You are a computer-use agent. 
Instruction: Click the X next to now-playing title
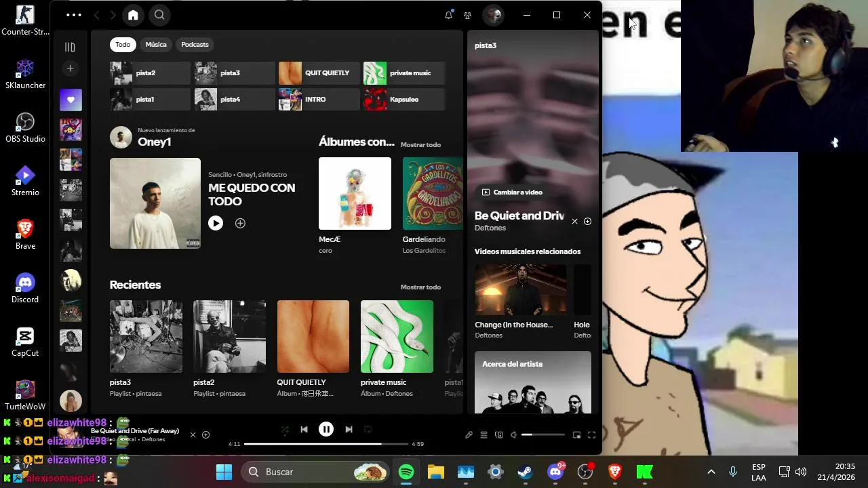193,435
